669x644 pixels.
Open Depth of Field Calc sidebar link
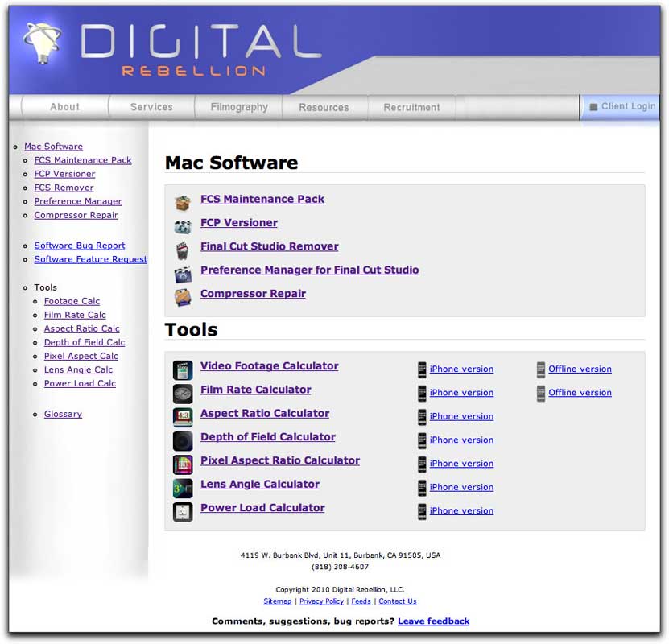(x=85, y=342)
